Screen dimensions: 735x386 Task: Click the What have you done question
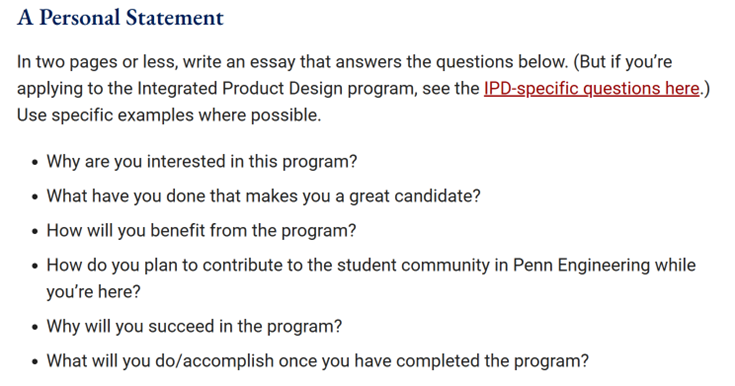click(x=263, y=196)
